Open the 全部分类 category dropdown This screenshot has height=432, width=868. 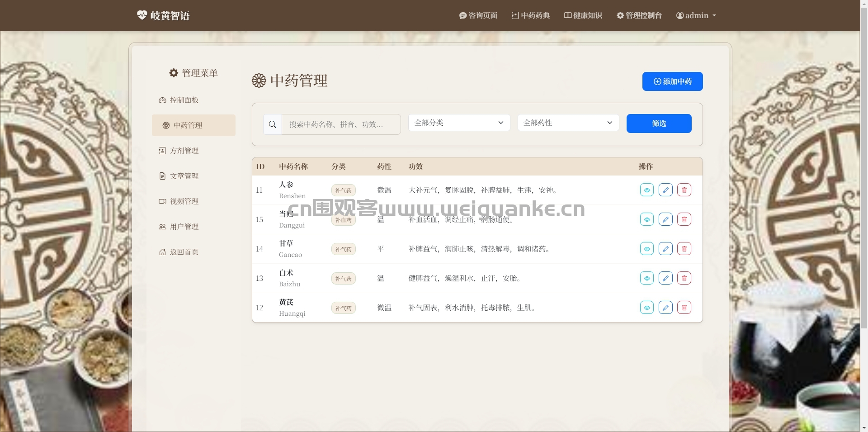pos(459,123)
